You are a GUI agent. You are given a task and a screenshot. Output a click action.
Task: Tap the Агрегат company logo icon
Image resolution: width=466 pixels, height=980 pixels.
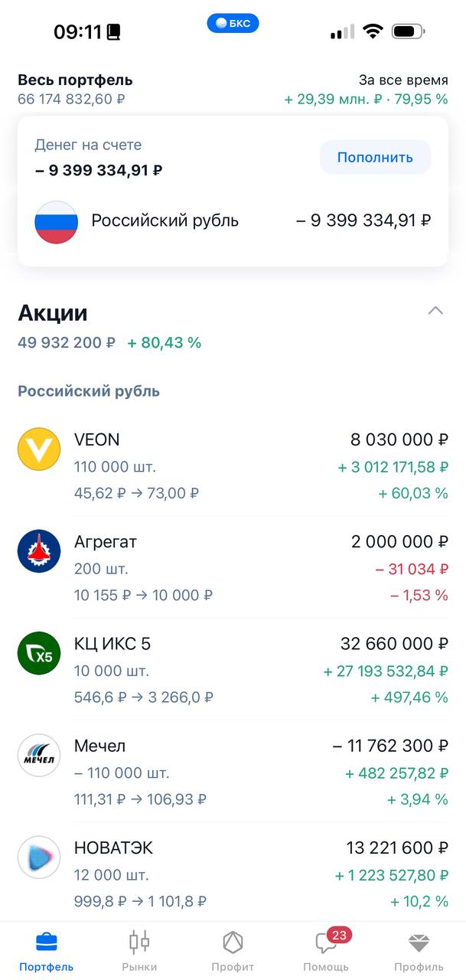(39, 551)
